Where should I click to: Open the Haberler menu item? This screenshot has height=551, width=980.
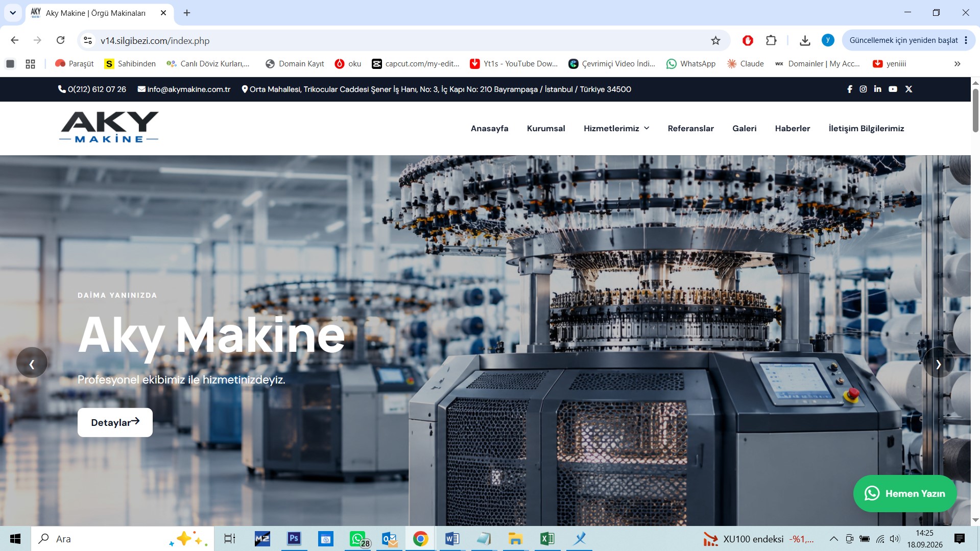click(792, 128)
